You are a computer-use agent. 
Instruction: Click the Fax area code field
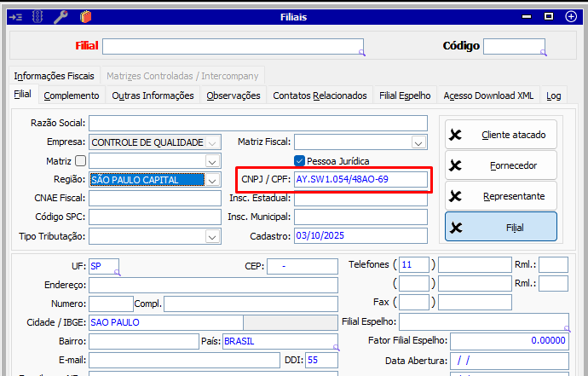pyautogui.click(x=414, y=303)
